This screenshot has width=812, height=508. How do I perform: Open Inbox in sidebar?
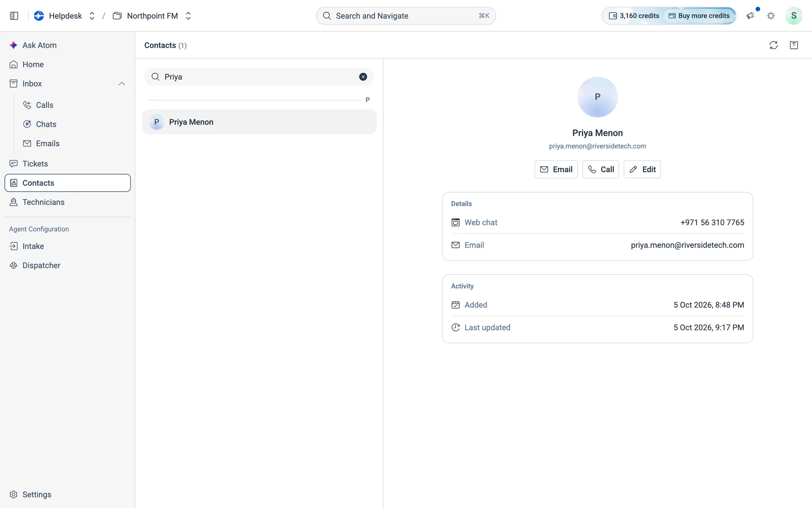32,84
